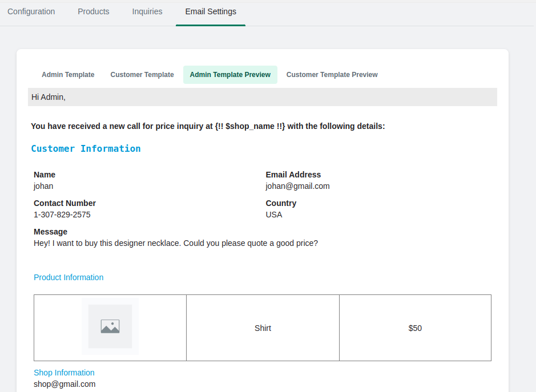This screenshot has width=536, height=392.
Task: Click the Shop Information heading
Action: [64, 373]
